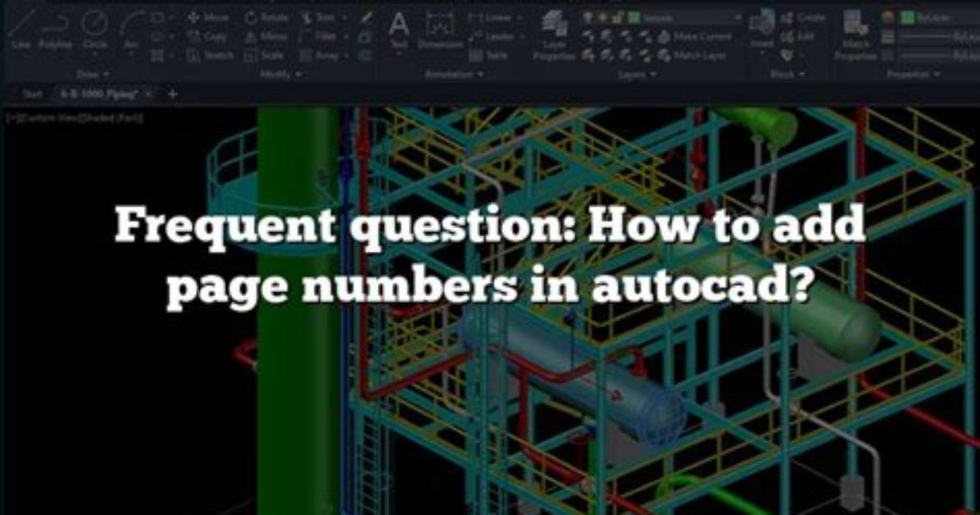Open Fillet flyout arrow

tap(347, 36)
